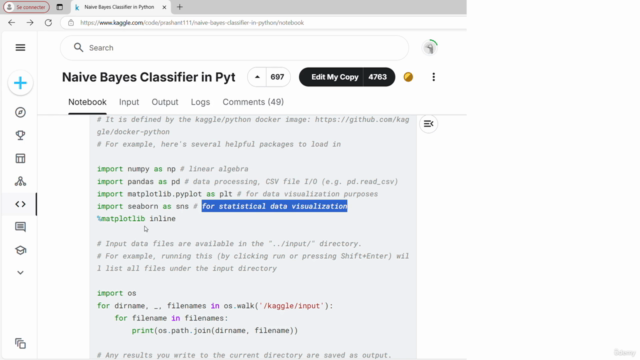Screen dimensions: 640x360
Task: Click the Edit My Copy button
Action: pos(335,77)
